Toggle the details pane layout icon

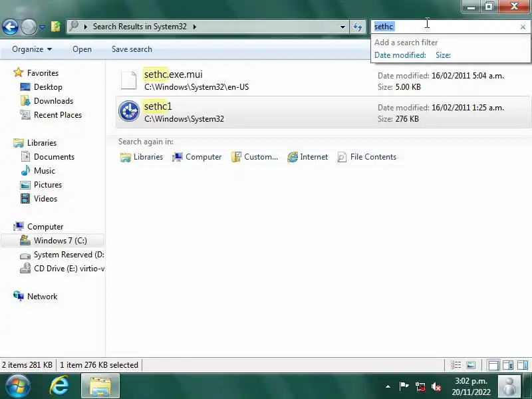508,365
